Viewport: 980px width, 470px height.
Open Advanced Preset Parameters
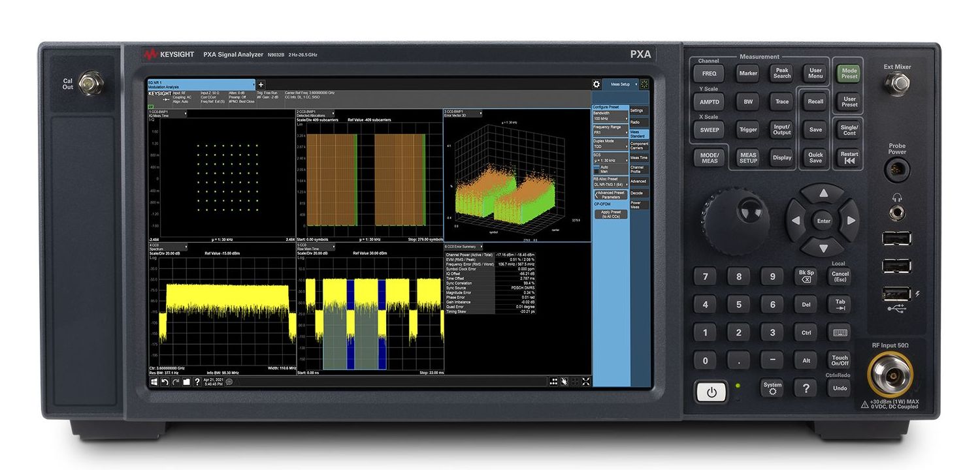click(x=611, y=194)
